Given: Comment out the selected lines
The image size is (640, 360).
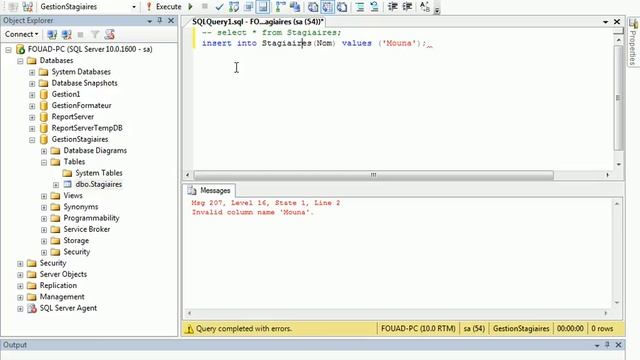Looking at the screenshot, I should [360, 7].
